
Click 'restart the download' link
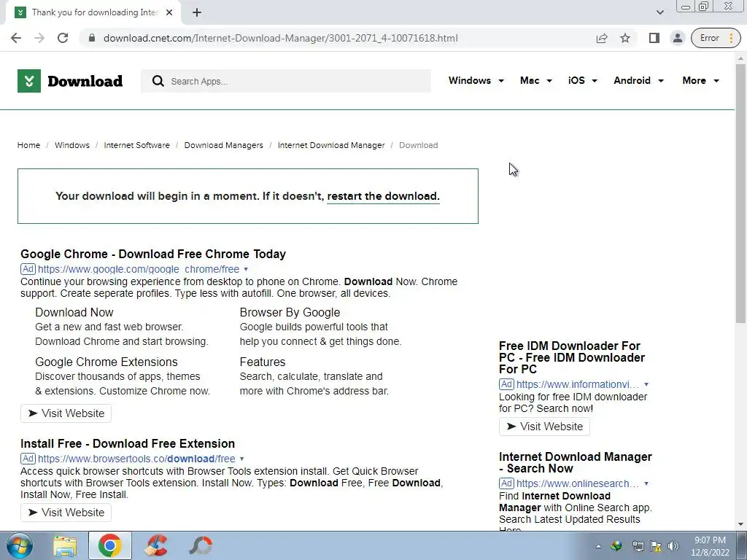pos(383,196)
